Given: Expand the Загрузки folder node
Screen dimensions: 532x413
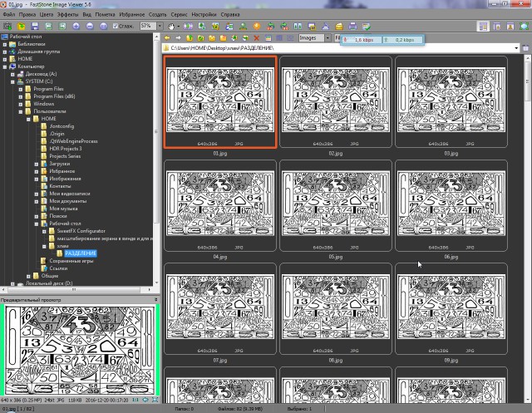Looking at the screenshot, I should (x=37, y=164).
